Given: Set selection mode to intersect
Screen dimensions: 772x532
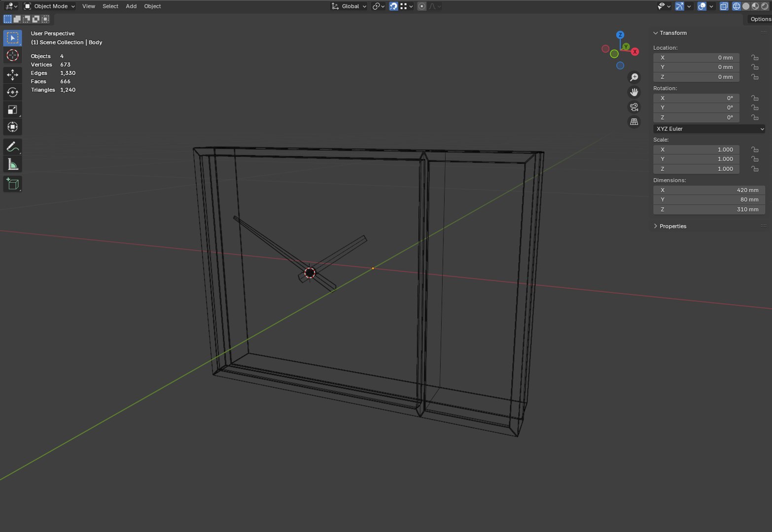Looking at the screenshot, I should [45, 19].
